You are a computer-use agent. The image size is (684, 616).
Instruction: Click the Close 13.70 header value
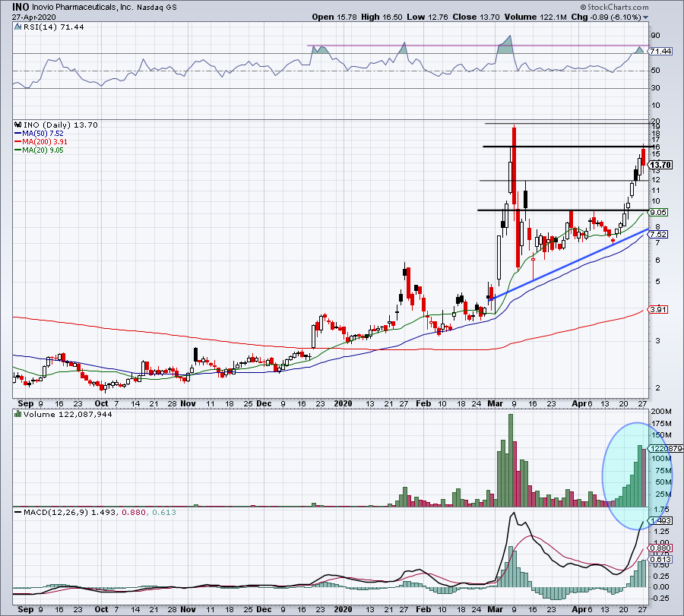[x=476, y=17]
